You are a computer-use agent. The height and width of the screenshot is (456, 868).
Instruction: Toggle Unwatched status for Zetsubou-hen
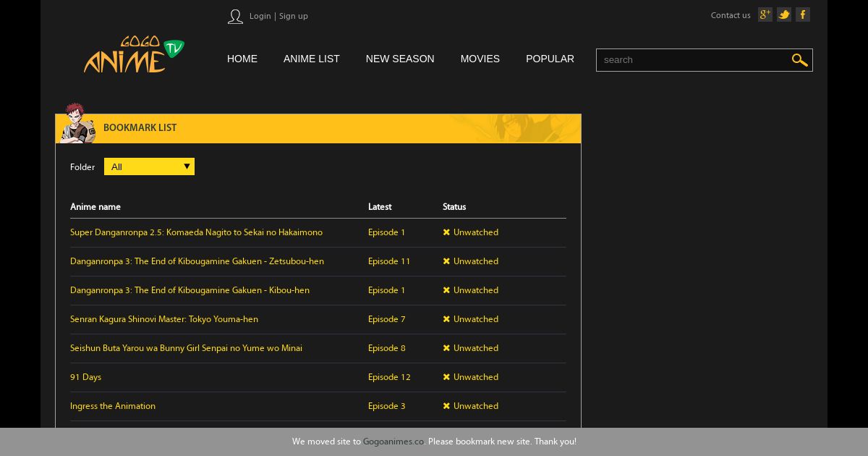[476, 261]
